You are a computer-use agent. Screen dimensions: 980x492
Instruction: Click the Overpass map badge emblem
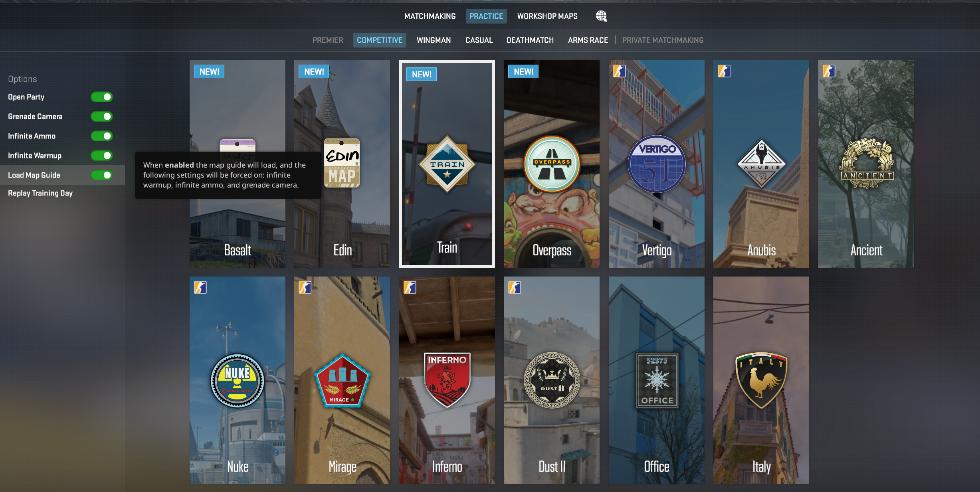(x=552, y=164)
